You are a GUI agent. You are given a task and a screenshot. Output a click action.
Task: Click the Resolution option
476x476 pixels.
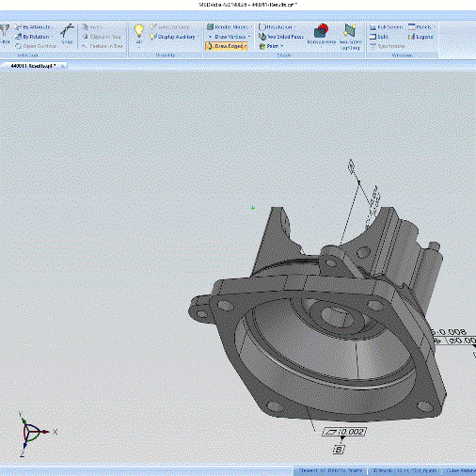click(x=276, y=27)
